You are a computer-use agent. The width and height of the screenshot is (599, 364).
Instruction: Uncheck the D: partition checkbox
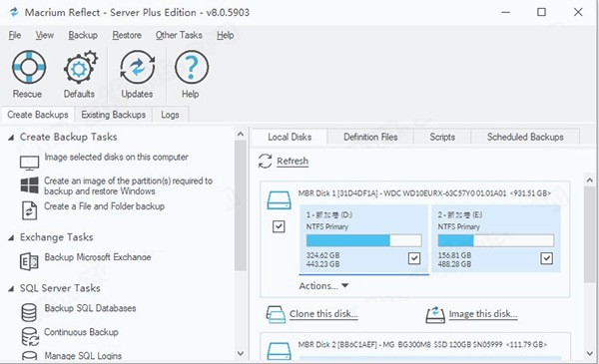coord(414,258)
